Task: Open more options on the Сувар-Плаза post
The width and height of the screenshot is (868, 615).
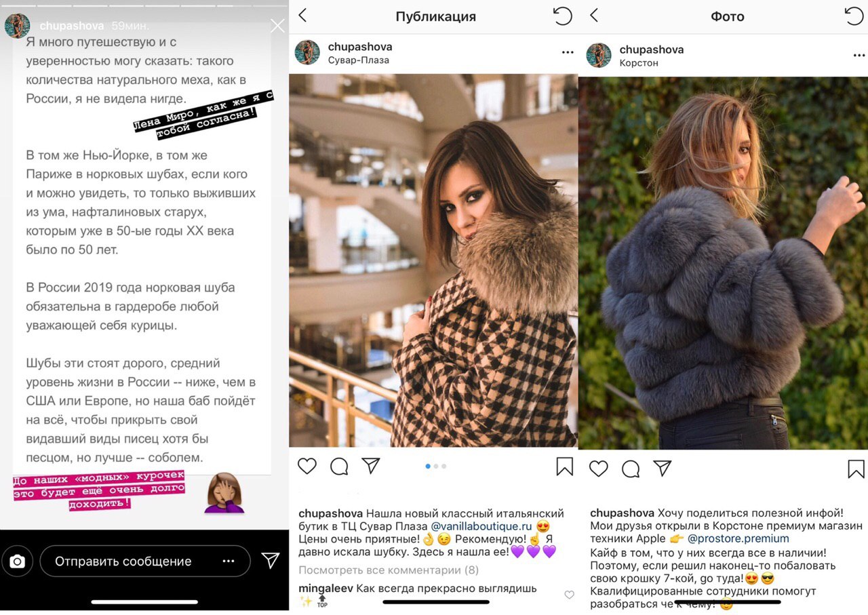Action: pyautogui.click(x=567, y=52)
